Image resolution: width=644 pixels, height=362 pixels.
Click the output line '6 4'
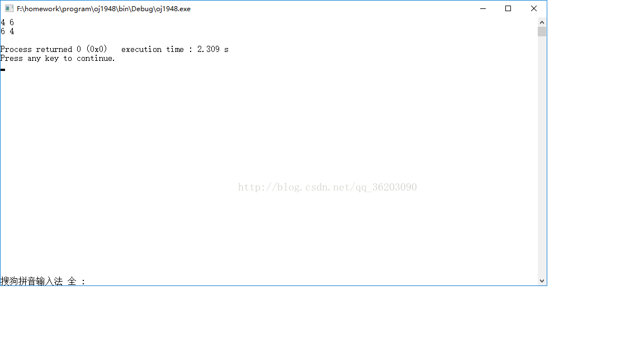point(7,31)
